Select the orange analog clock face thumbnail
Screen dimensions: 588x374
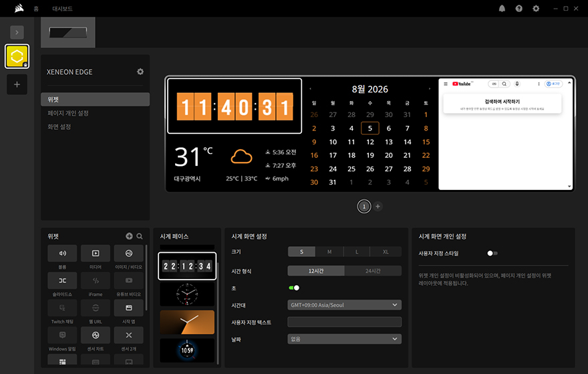(x=187, y=322)
